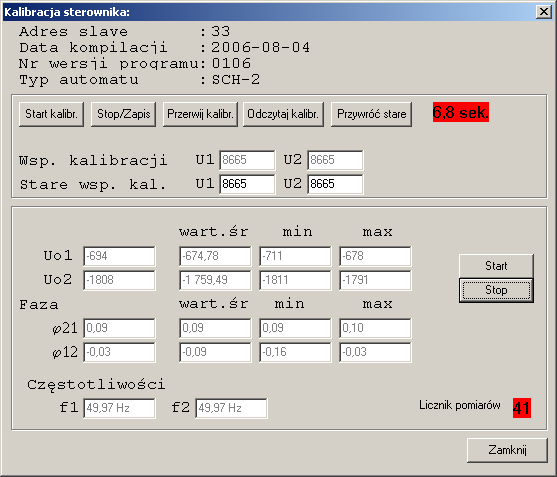Close dialog with Zamknij button

pos(507,450)
